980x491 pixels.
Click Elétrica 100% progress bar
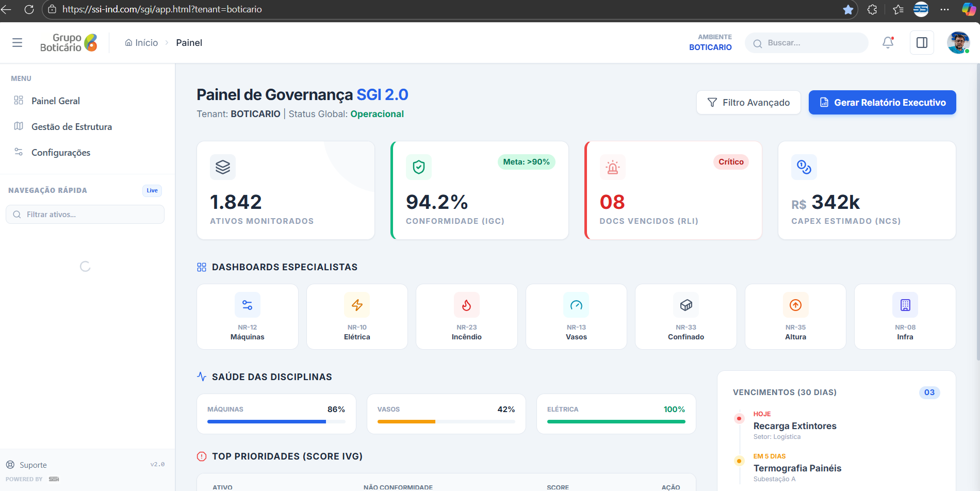[x=616, y=421]
